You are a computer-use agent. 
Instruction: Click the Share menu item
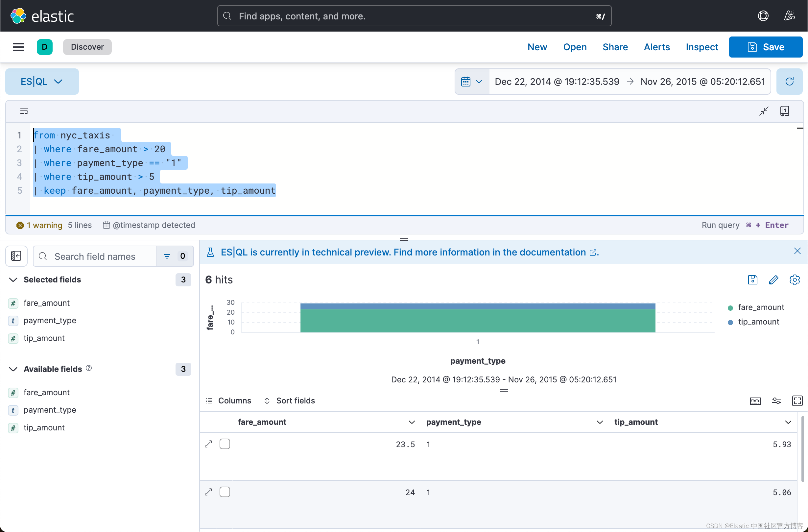click(615, 47)
